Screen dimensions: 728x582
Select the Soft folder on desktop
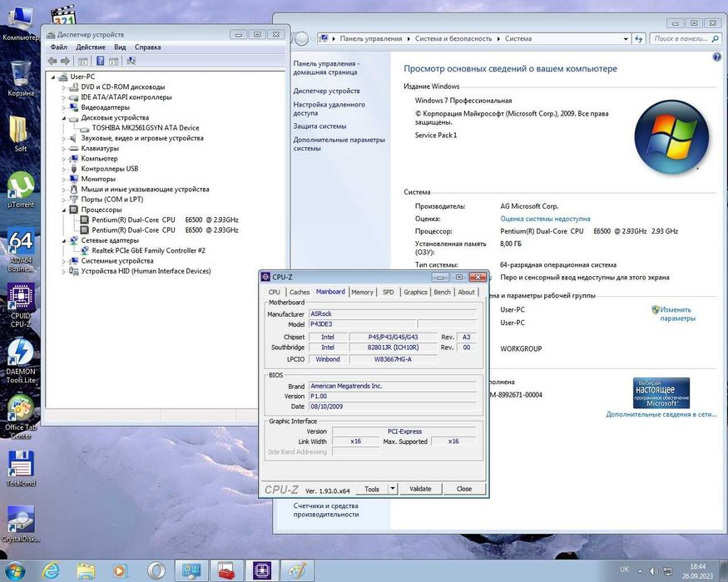coord(21,134)
